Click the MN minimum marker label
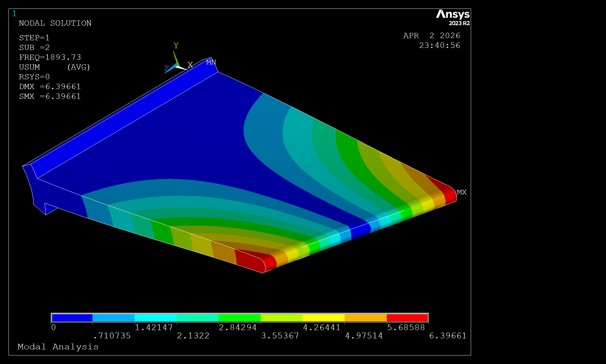Viewport: 606px width, 364px height. click(x=211, y=62)
